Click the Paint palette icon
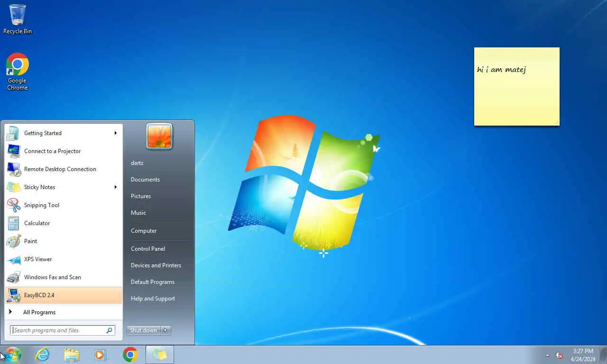 pyautogui.click(x=13, y=241)
